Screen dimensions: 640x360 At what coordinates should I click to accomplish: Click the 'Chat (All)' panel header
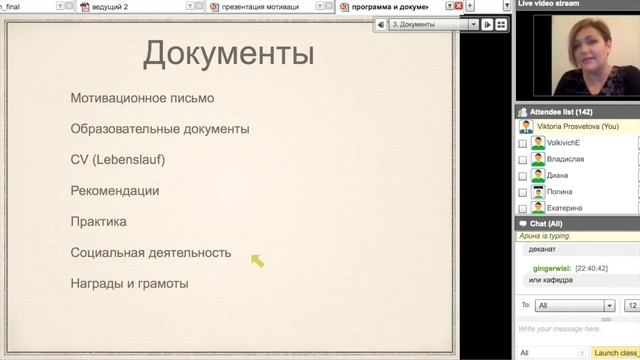click(x=546, y=224)
